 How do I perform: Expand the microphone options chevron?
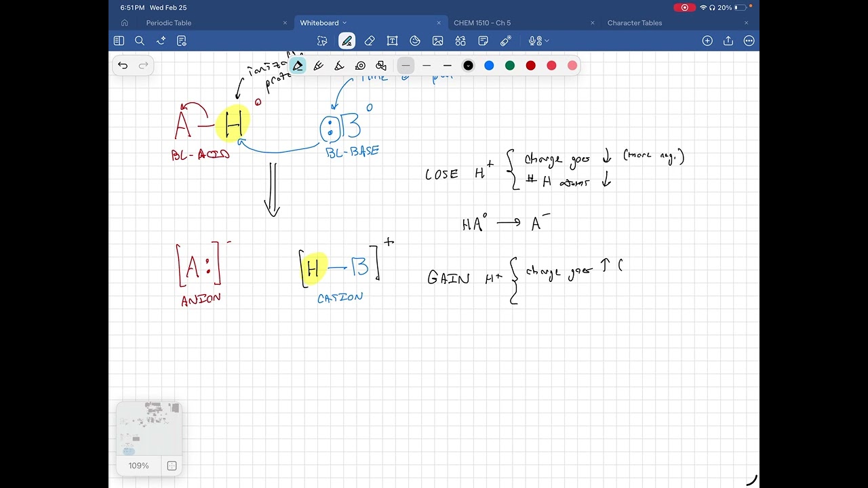click(x=547, y=41)
